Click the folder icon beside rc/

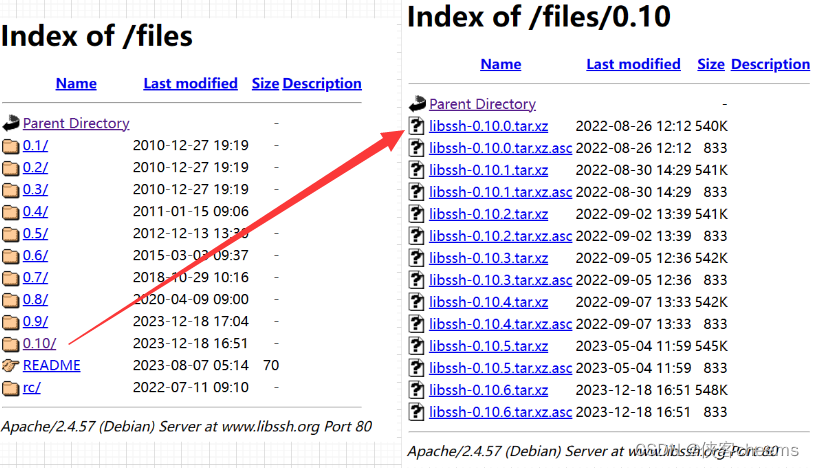(x=10, y=388)
